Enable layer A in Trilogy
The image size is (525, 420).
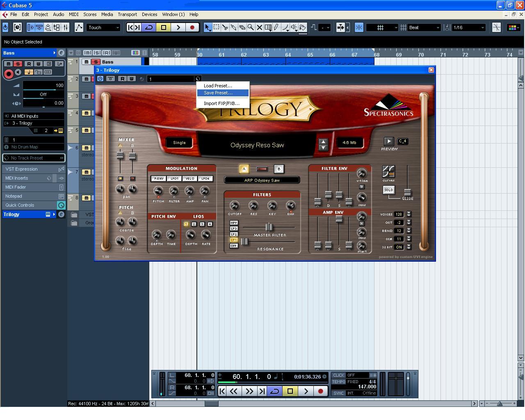[x=244, y=169]
